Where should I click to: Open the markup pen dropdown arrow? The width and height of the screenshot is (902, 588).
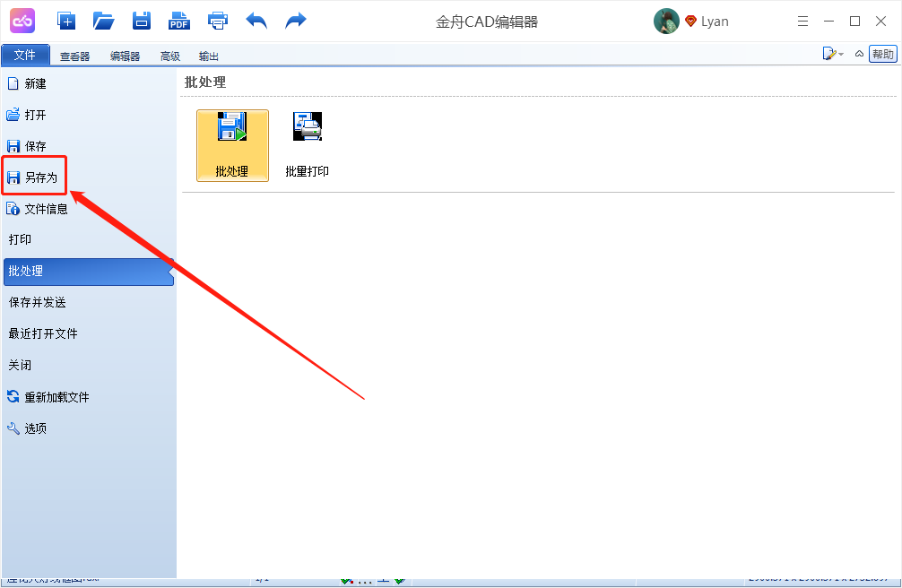pos(841,53)
